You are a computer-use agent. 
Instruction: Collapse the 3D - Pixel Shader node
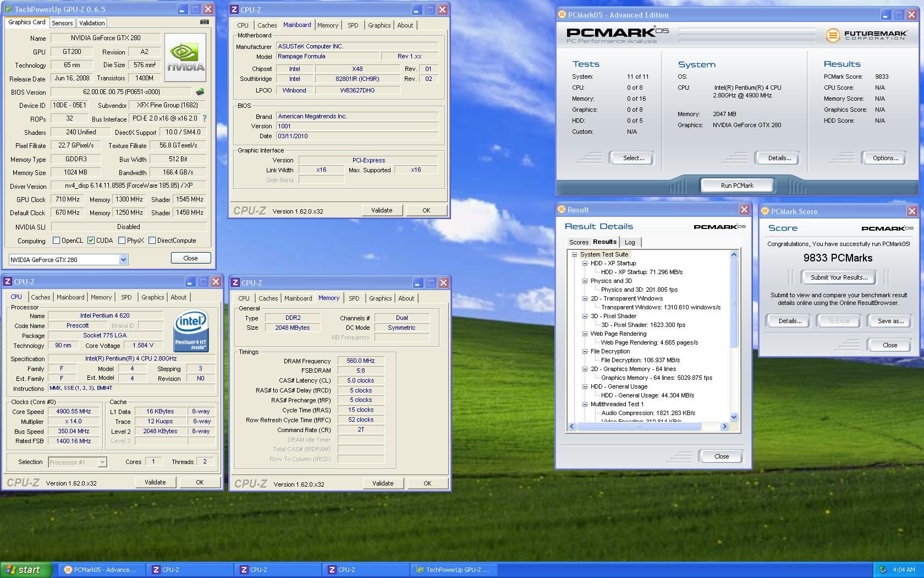point(585,316)
